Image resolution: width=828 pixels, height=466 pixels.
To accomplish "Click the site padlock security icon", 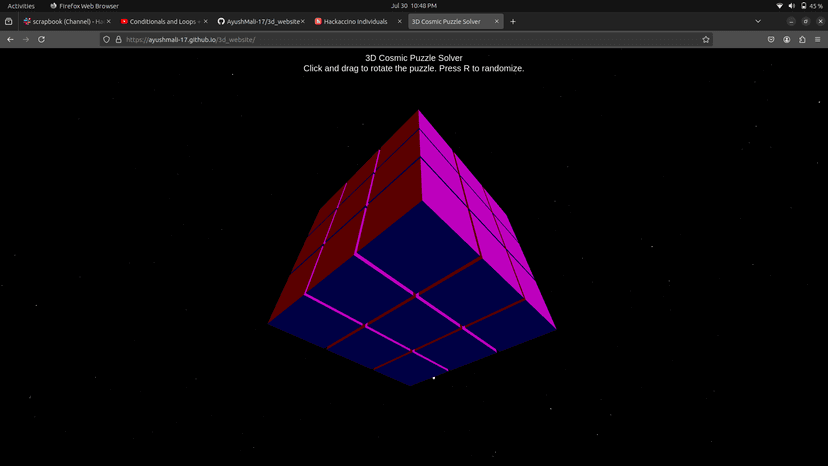I will (118, 39).
